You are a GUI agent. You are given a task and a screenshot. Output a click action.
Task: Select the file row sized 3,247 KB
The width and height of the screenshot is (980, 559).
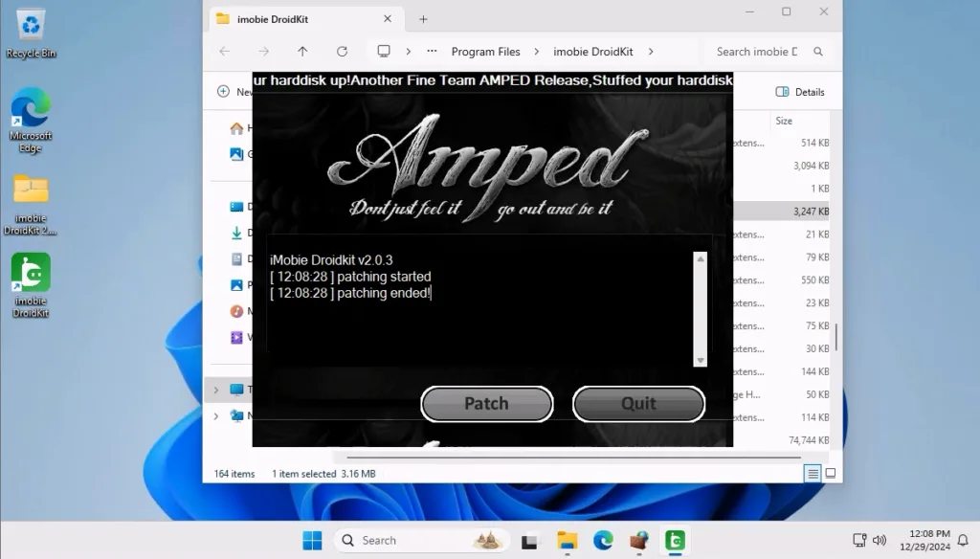point(781,212)
